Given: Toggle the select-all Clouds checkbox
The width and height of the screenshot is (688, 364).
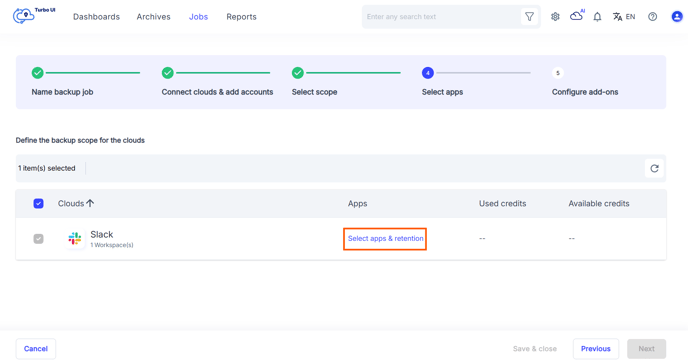Looking at the screenshot, I should click(39, 203).
